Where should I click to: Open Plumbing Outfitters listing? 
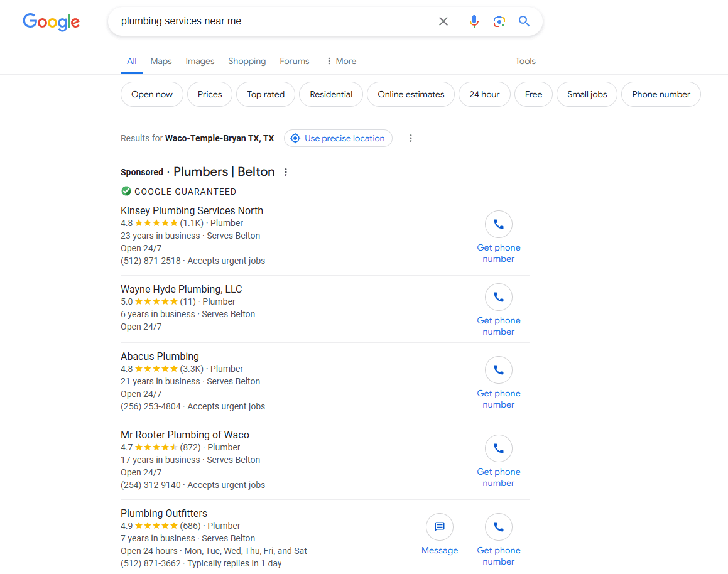tap(164, 513)
